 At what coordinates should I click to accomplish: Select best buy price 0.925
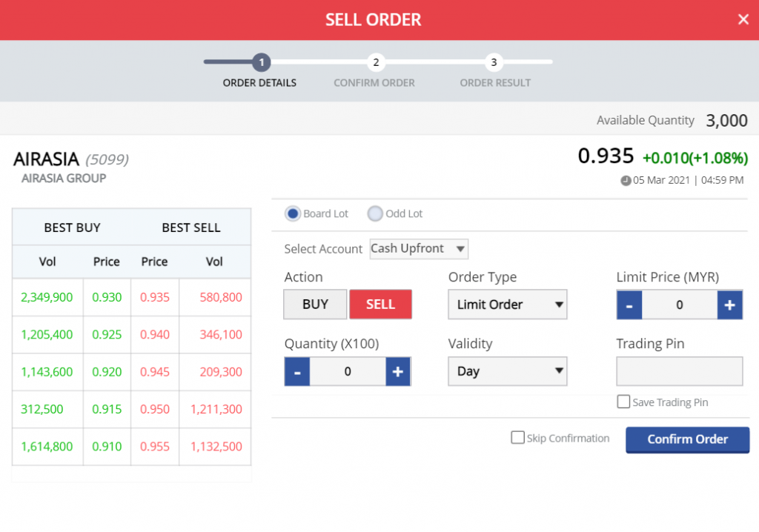tap(107, 334)
